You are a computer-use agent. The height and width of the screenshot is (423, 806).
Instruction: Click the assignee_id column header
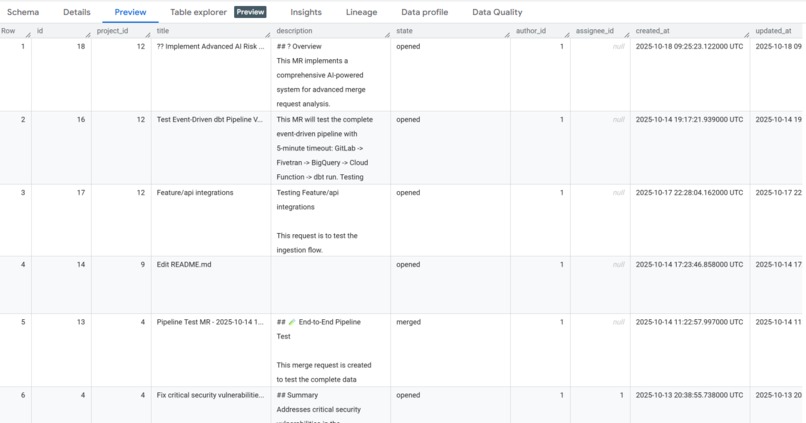click(594, 31)
